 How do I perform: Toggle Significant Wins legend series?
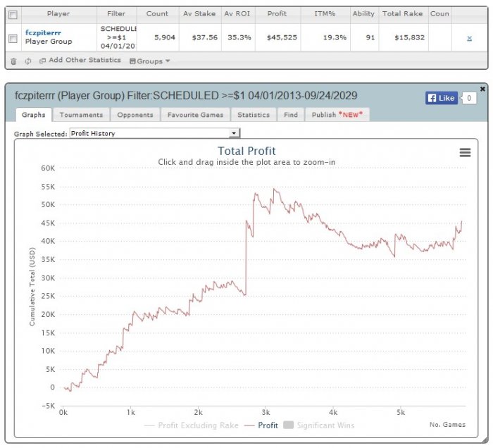click(x=319, y=425)
